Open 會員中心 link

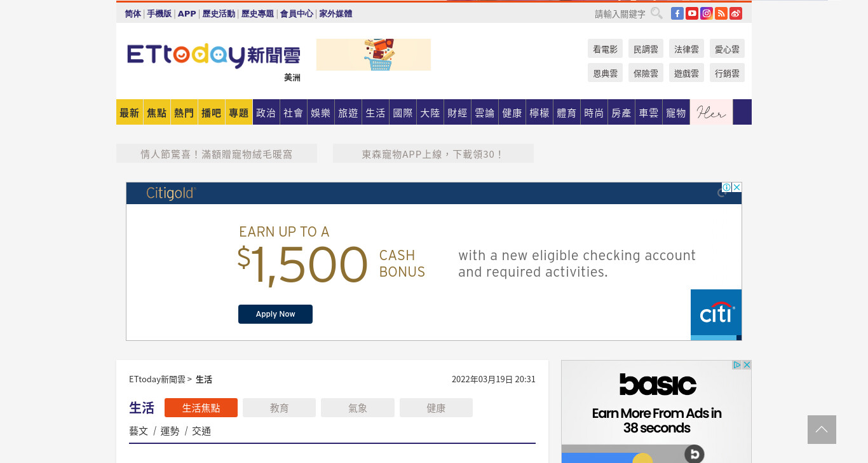tap(297, 13)
